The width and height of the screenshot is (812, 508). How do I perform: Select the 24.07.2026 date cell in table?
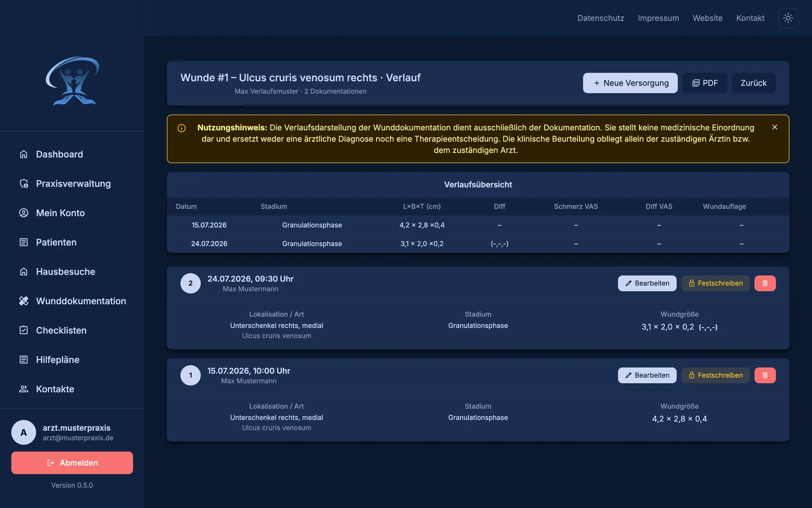click(209, 244)
